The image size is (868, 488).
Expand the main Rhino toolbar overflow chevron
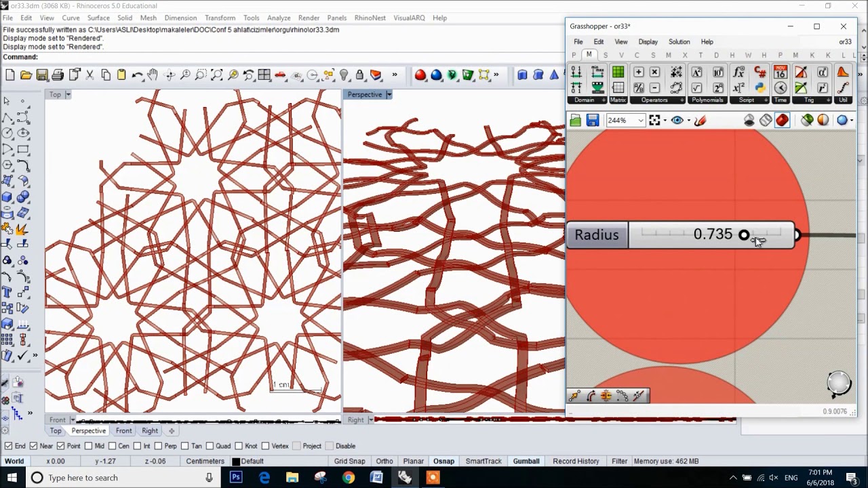395,75
